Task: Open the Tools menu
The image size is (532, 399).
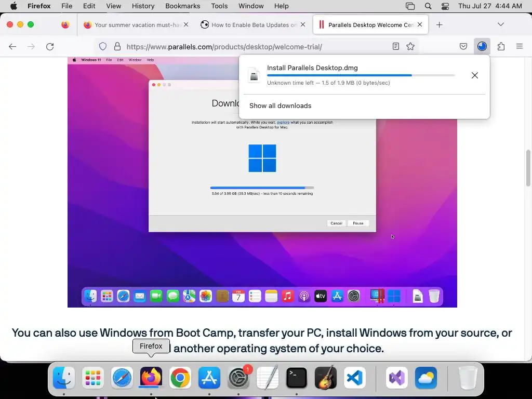Action: (x=219, y=6)
